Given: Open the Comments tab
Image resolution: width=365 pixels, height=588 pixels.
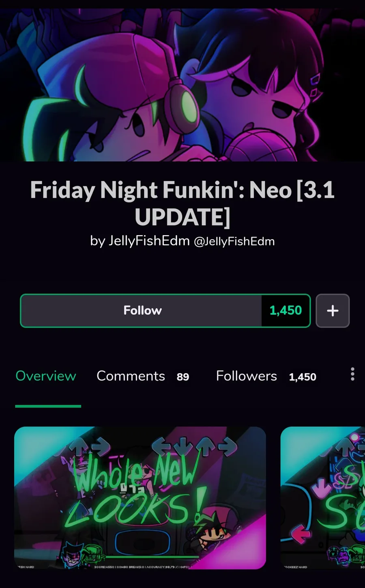Looking at the screenshot, I should click(143, 376).
